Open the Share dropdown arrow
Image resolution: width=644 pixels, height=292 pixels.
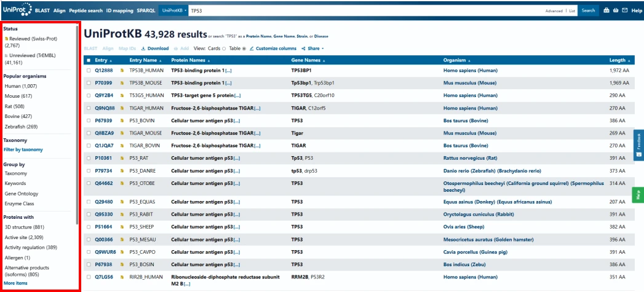[x=323, y=49]
